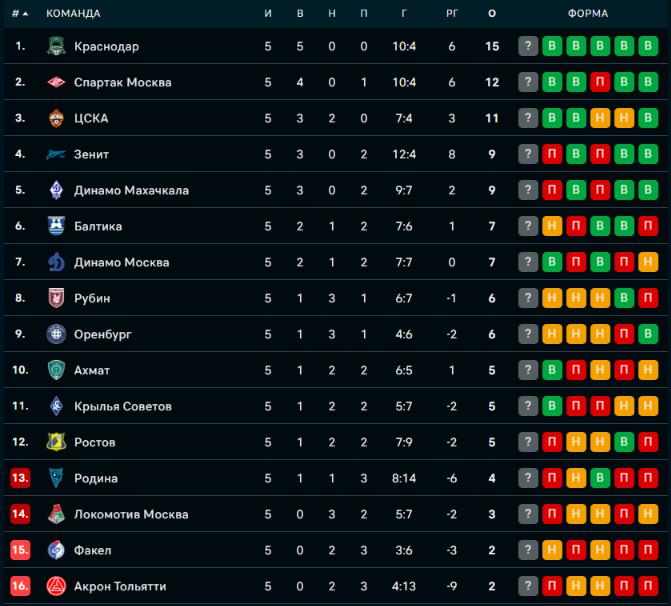
Task: Sort by the РГ goal difference header
Action: coord(452,14)
